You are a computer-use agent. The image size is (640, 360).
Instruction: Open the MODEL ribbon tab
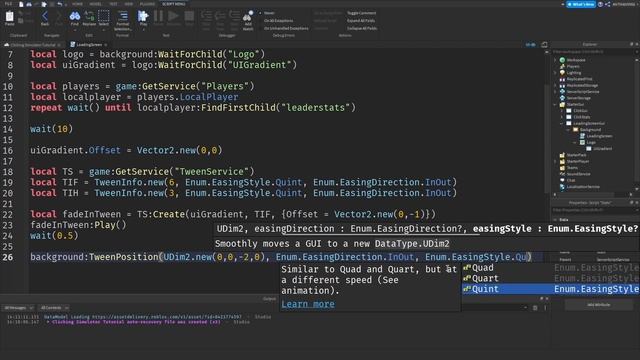point(96,4)
